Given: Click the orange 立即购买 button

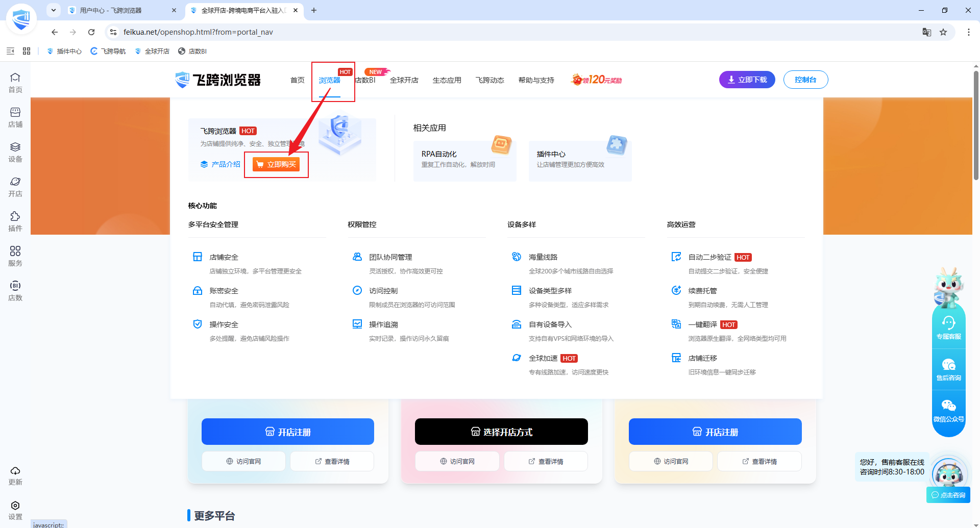Looking at the screenshot, I should 276,164.
